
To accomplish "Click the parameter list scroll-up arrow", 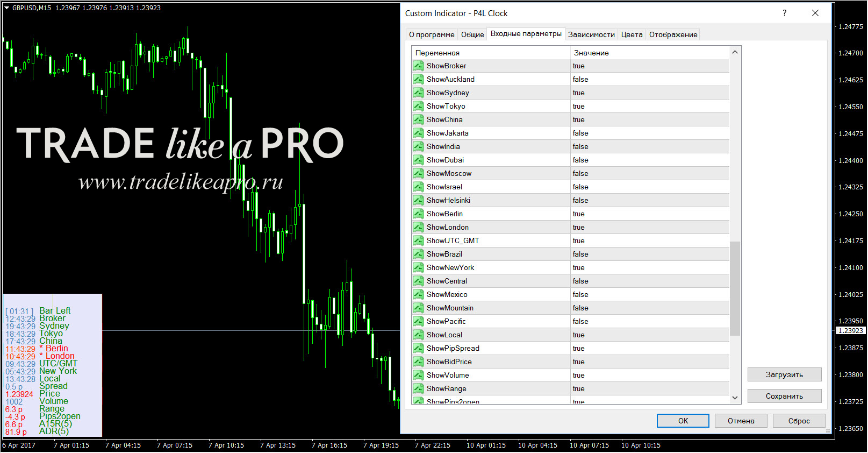I will point(735,52).
